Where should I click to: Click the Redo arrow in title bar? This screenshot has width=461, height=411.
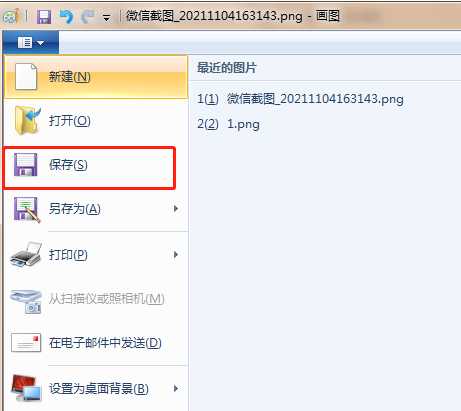click(x=88, y=16)
